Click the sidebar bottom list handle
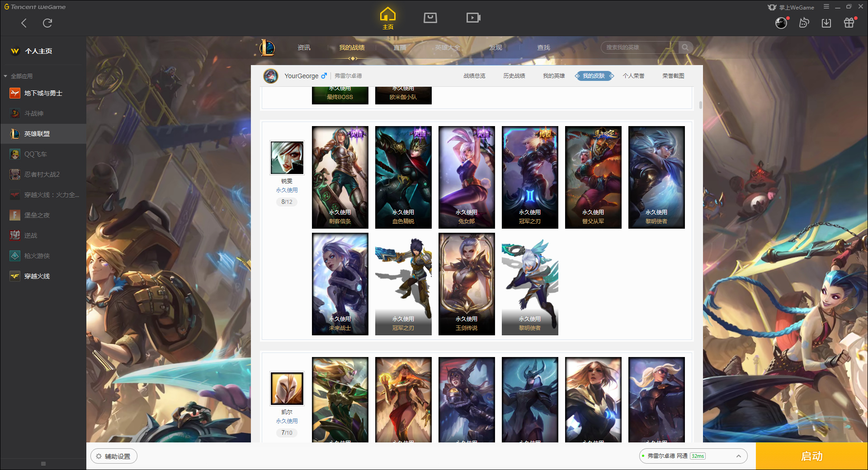The height and width of the screenshot is (470, 868). (43, 464)
